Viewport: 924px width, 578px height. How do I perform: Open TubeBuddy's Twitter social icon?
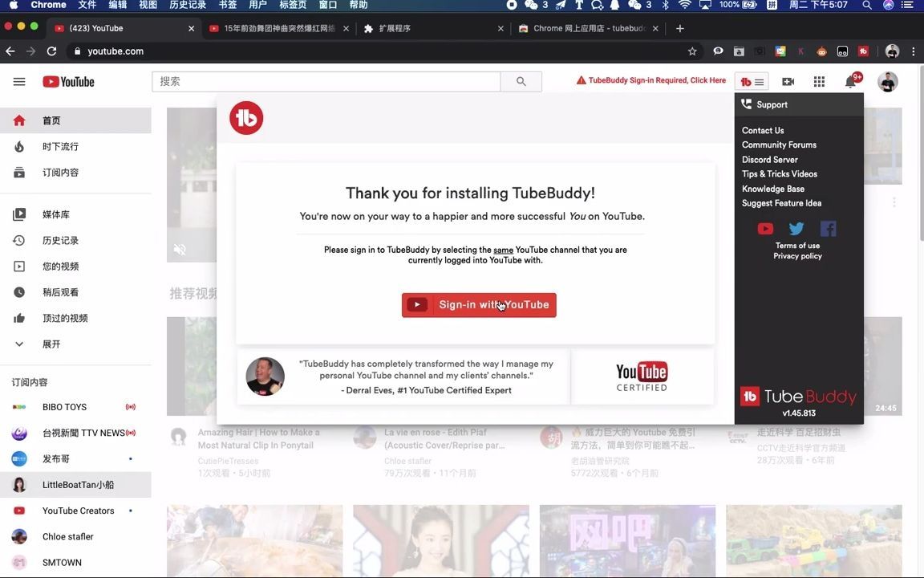tap(796, 228)
